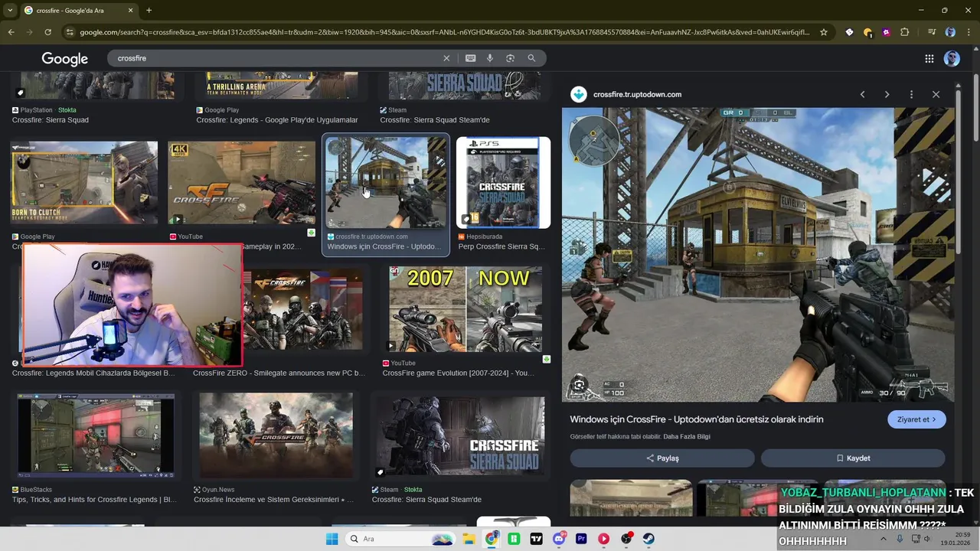Search by image with the lens icon
This screenshot has height=551, width=980.
tap(510, 58)
